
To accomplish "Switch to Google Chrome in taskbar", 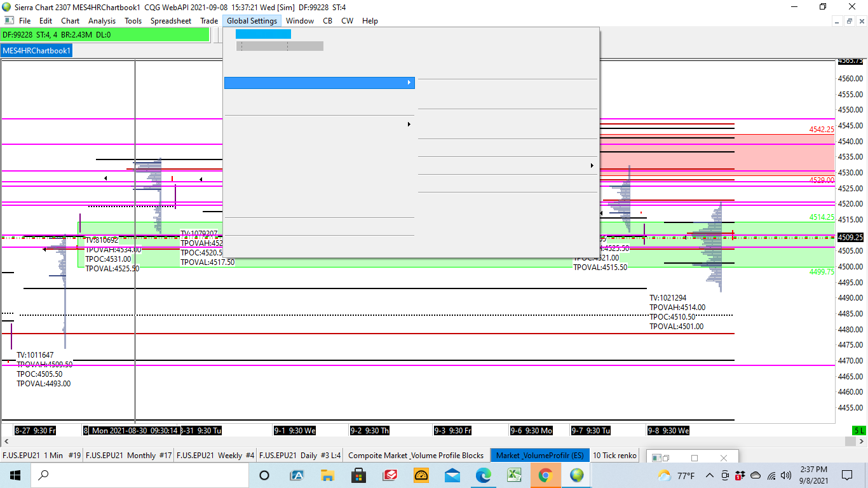I will tap(545, 475).
